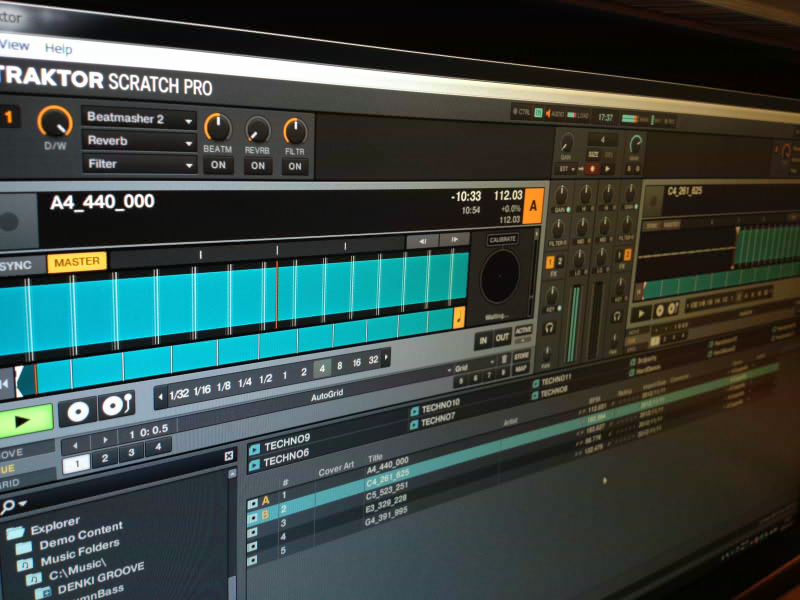Open the TECHNO10 favorite playlist
This screenshot has width=800, height=600.
[440, 407]
